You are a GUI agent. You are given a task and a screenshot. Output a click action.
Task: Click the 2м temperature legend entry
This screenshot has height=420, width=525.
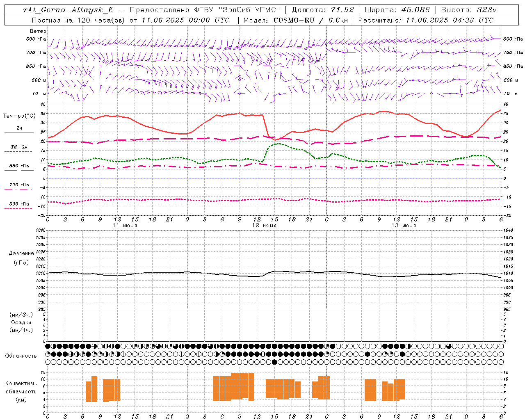(19, 128)
